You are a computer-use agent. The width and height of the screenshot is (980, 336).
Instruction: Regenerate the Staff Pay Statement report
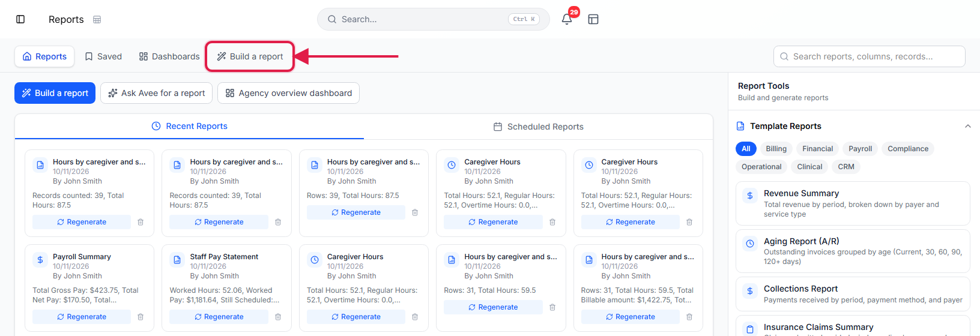(x=219, y=317)
